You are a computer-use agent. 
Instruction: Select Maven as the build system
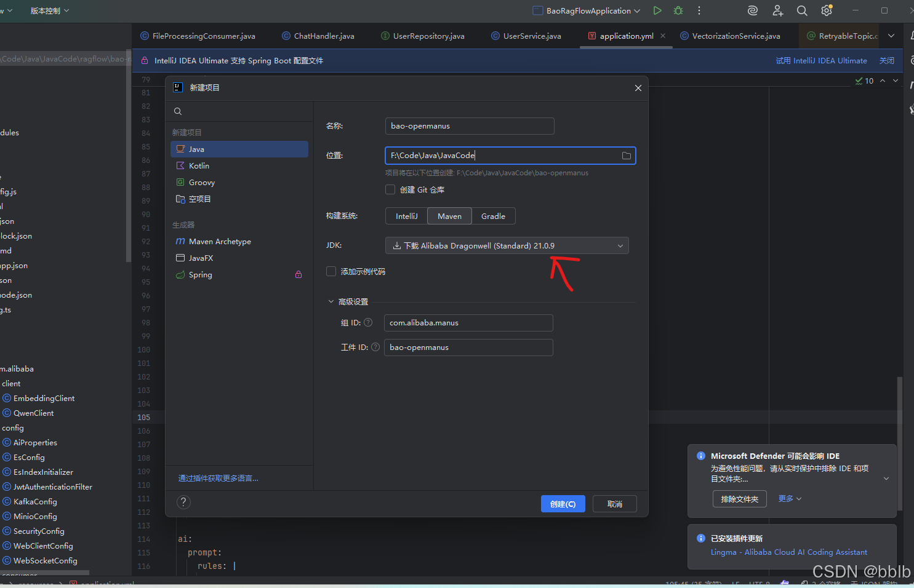449,216
